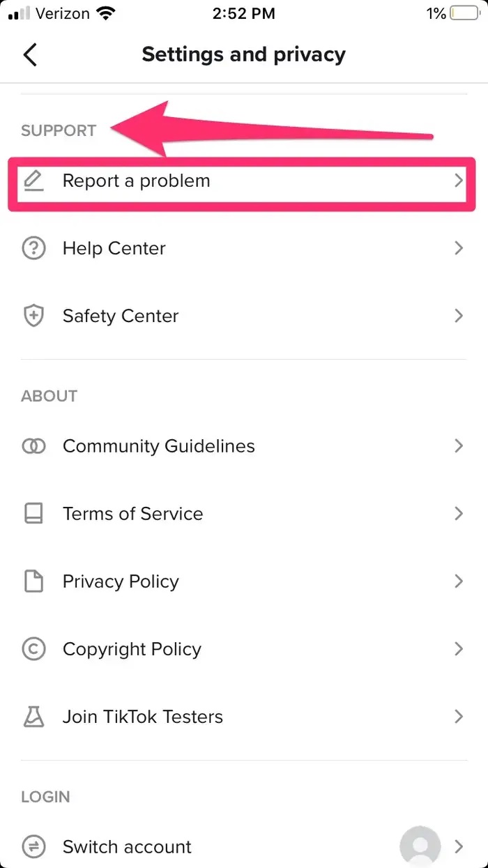Open the Community Guidelines menu entry
488x868 pixels.
(159, 446)
